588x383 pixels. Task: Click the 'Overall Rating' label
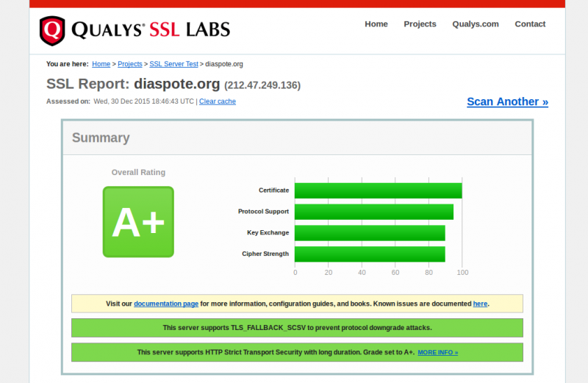[x=138, y=172]
